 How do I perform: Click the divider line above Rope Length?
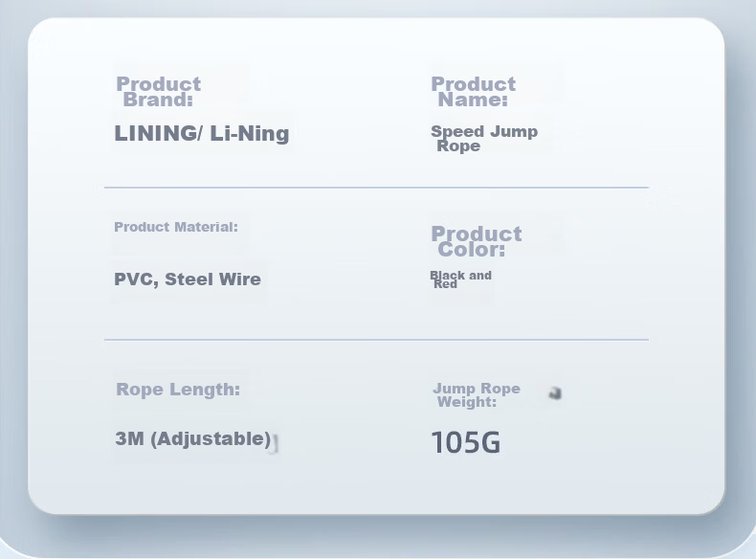[376, 340]
